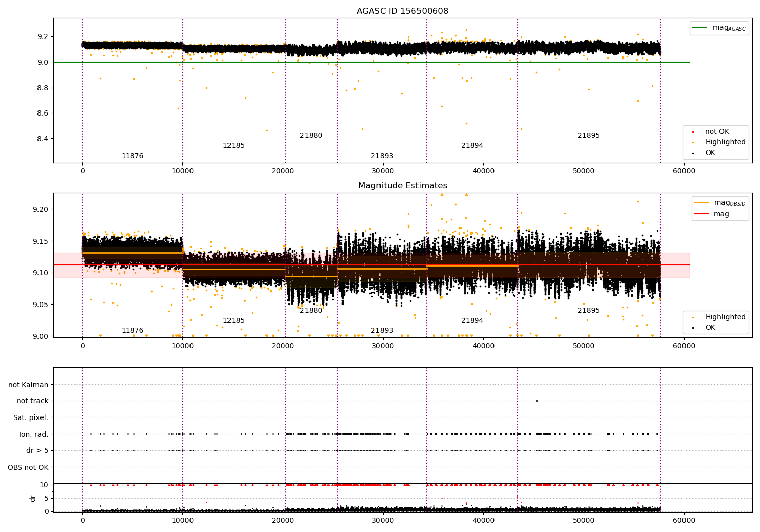Image resolution: width=760 pixels, height=532 pixels.
Task: Click label 21880 in Magnitude Estimates plot
Action: pos(311,311)
